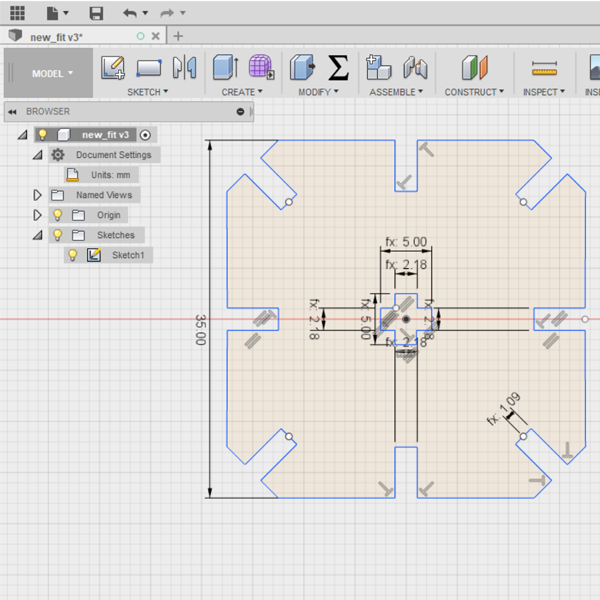Open the new document tab with plus

[x=178, y=36]
